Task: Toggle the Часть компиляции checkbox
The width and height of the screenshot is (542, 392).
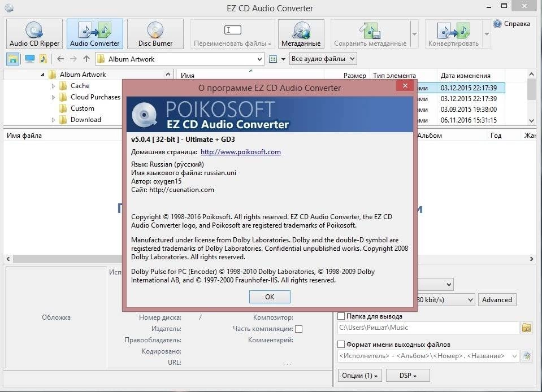Action: (299, 329)
